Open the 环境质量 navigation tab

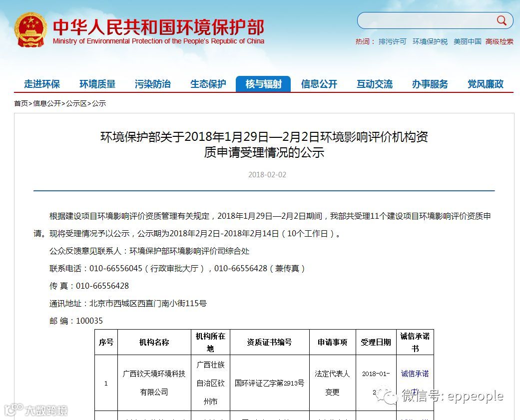point(97,84)
